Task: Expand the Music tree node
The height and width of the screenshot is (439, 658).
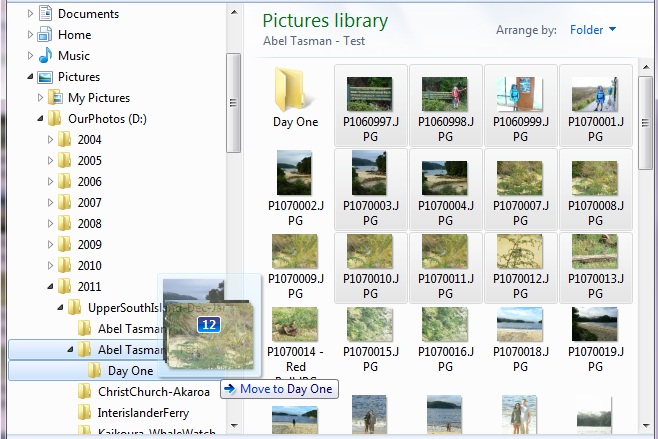Action: coord(30,55)
